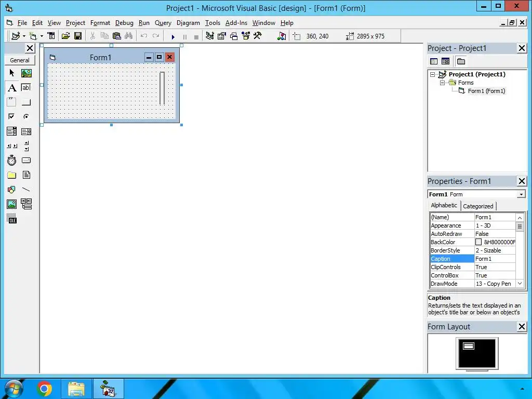Image resolution: width=532 pixels, height=399 pixels.
Task: Click the form thumbnail in Form Layout
Action: pyautogui.click(x=469, y=346)
